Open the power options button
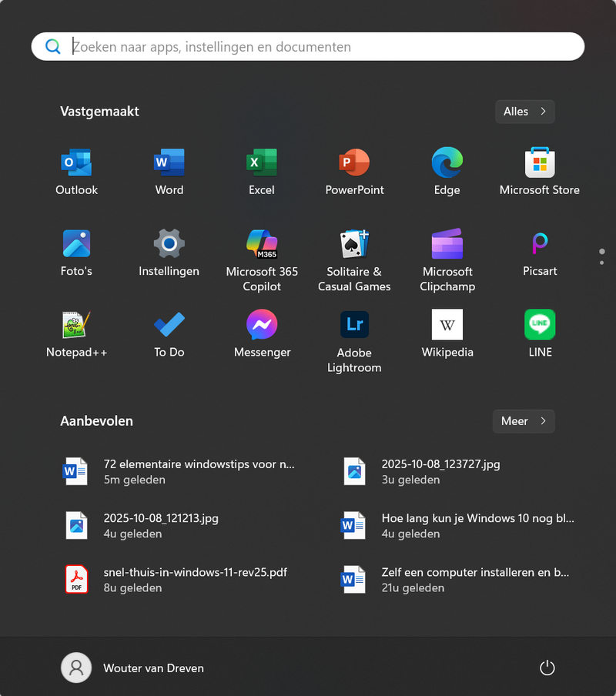This screenshot has width=616, height=696. (x=547, y=668)
